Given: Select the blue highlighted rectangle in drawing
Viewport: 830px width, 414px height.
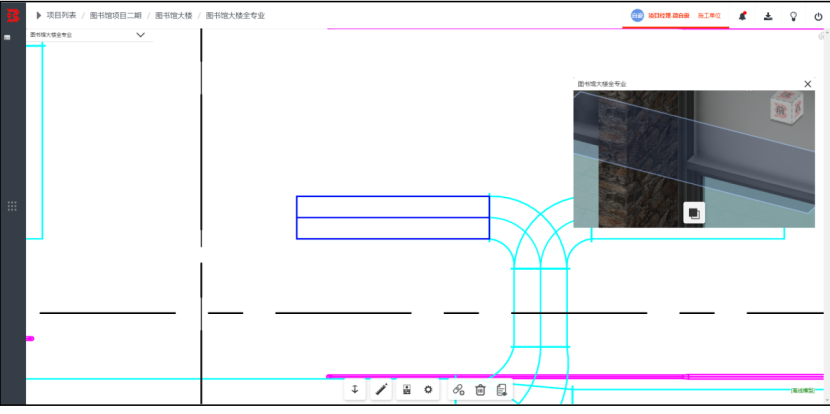Looking at the screenshot, I should [x=393, y=218].
